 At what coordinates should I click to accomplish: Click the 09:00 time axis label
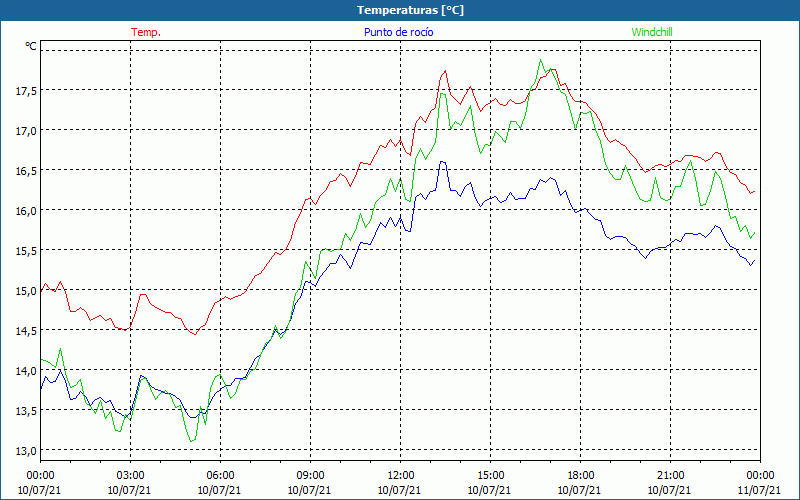point(310,476)
